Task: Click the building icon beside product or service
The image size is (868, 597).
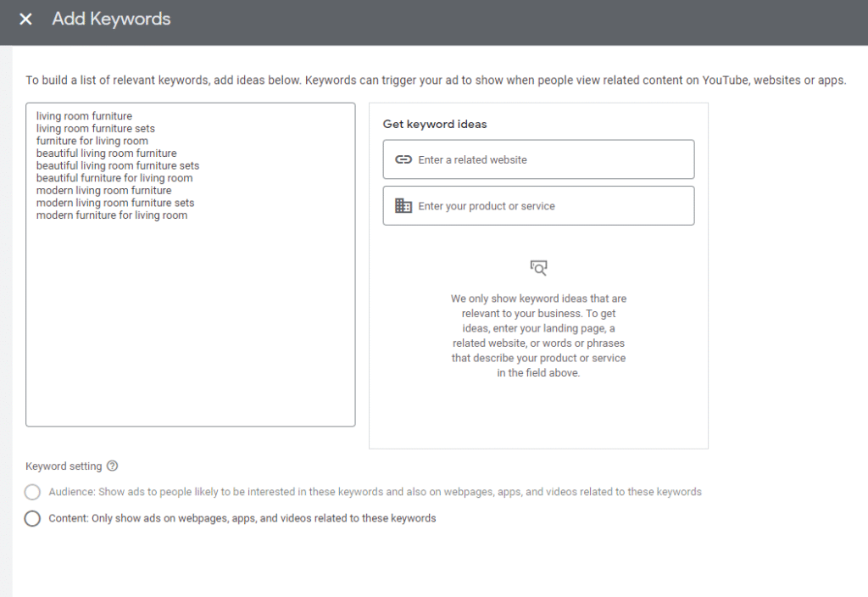Action: pyautogui.click(x=403, y=206)
